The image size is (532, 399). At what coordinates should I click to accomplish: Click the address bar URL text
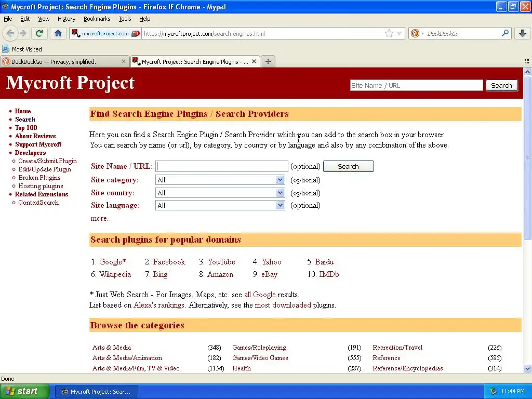204,34
